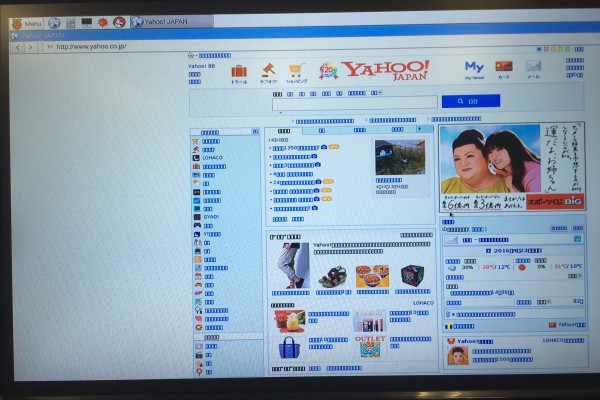The image size is (600, 400).
Task: Select Yahoo! JAPAN window in taskbar
Action: coord(171,22)
